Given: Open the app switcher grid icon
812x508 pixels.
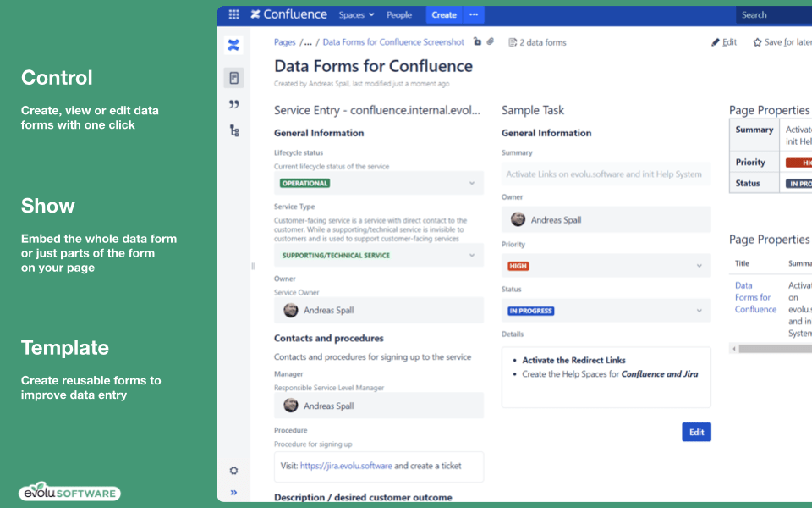Looking at the screenshot, I should point(233,14).
